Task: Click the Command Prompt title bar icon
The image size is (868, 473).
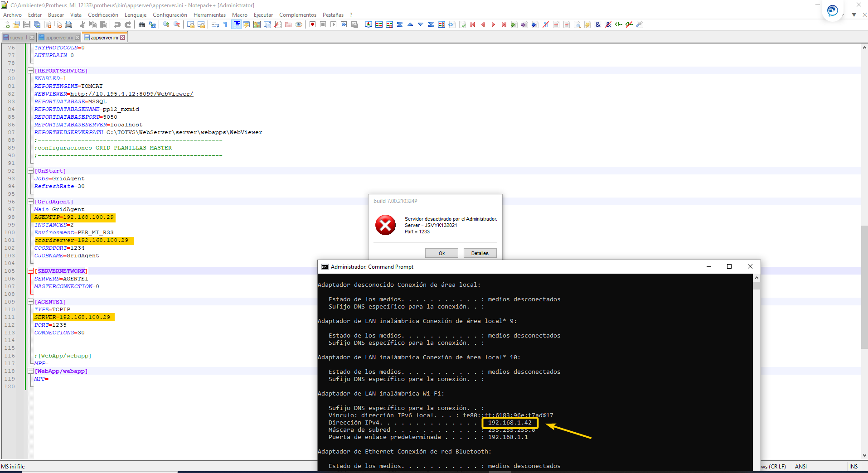Action: (325, 267)
